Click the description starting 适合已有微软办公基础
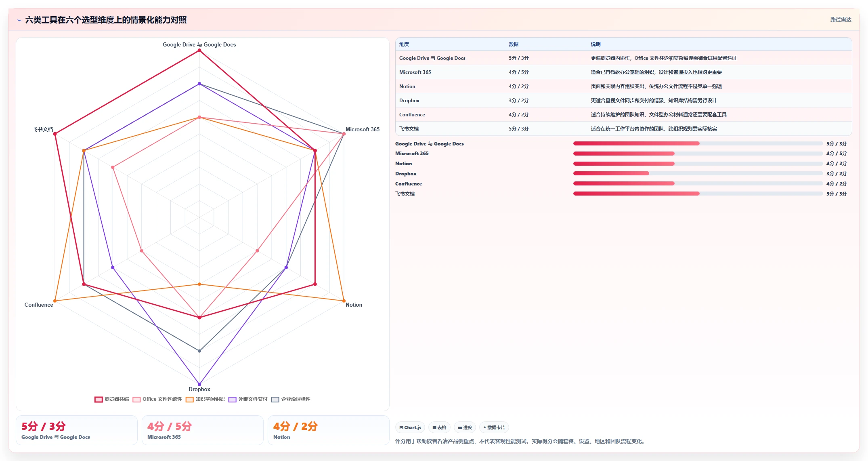Image resolution: width=868 pixels, height=461 pixels. click(656, 72)
